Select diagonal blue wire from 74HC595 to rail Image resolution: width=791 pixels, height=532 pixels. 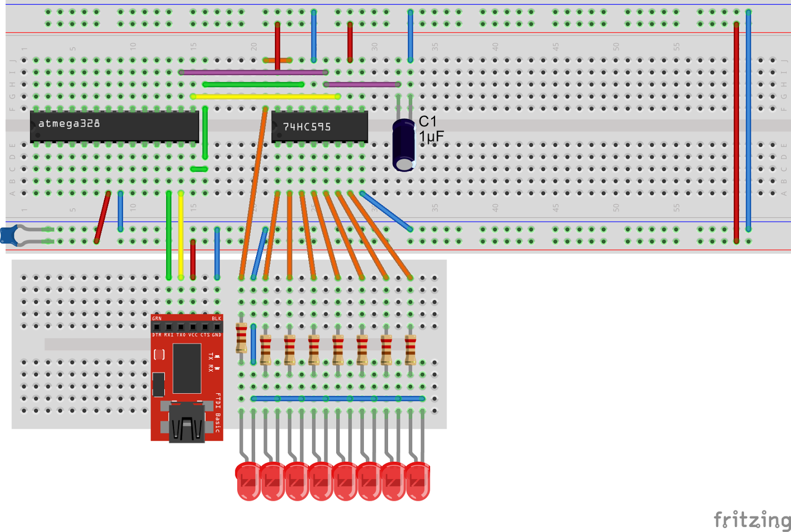(x=386, y=211)
